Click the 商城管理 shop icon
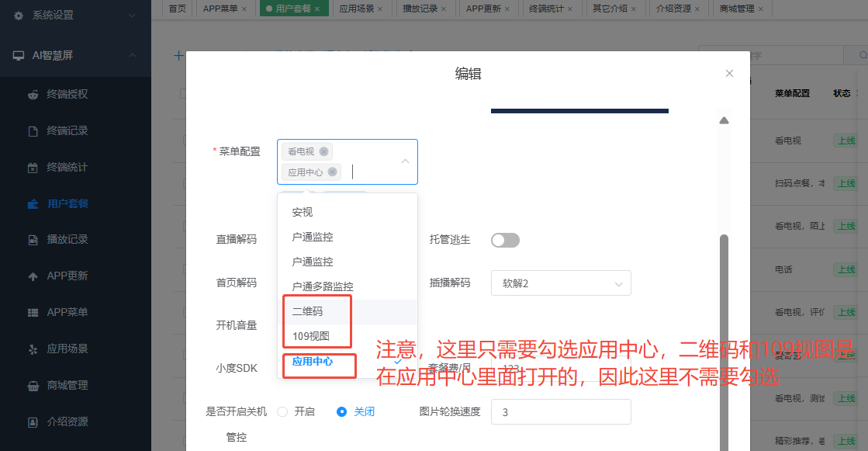 click(x=33, y=386)
